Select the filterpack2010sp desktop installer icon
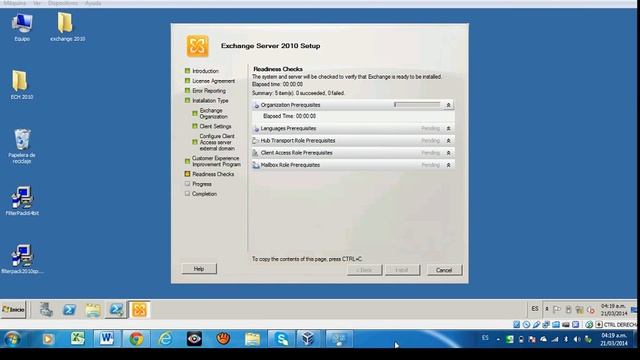The image size is (640, 360). click(22, 259)
